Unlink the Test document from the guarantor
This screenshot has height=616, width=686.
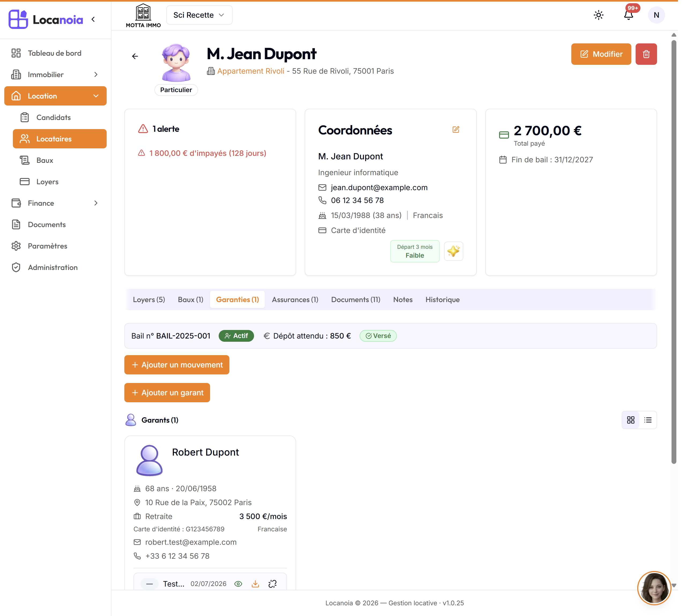(x=273, y=584)
